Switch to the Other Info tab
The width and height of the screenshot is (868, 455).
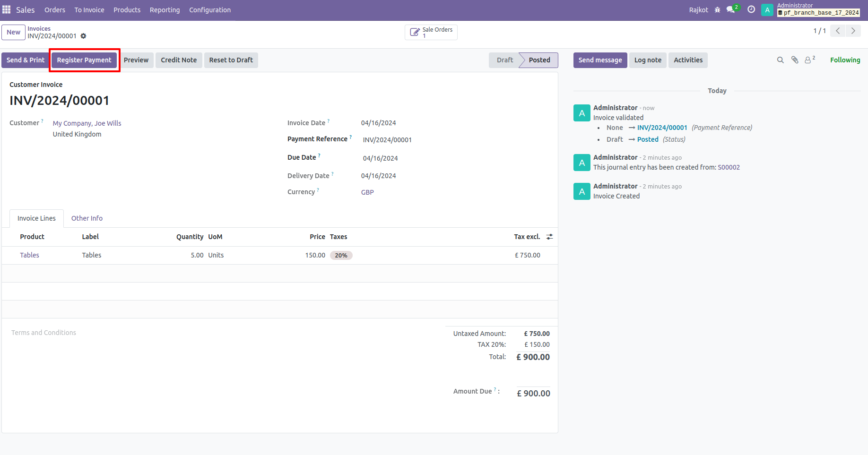click(87, 218)
